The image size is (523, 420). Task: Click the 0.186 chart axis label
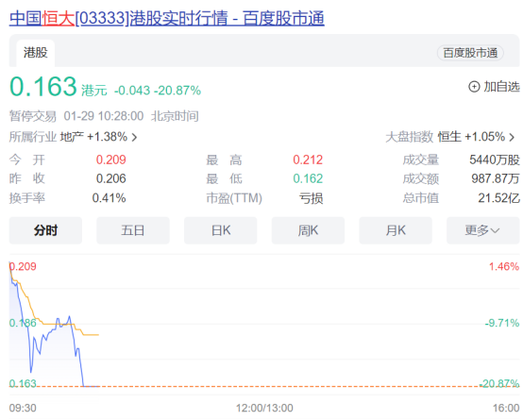pyautogui.click(x=23, y=323)
